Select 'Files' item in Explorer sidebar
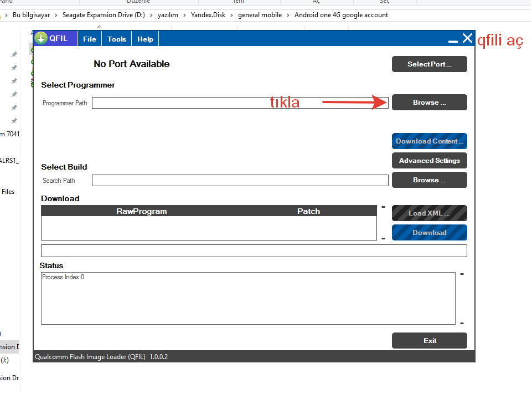This screenshot has height=394, width=532. (8, 192)
